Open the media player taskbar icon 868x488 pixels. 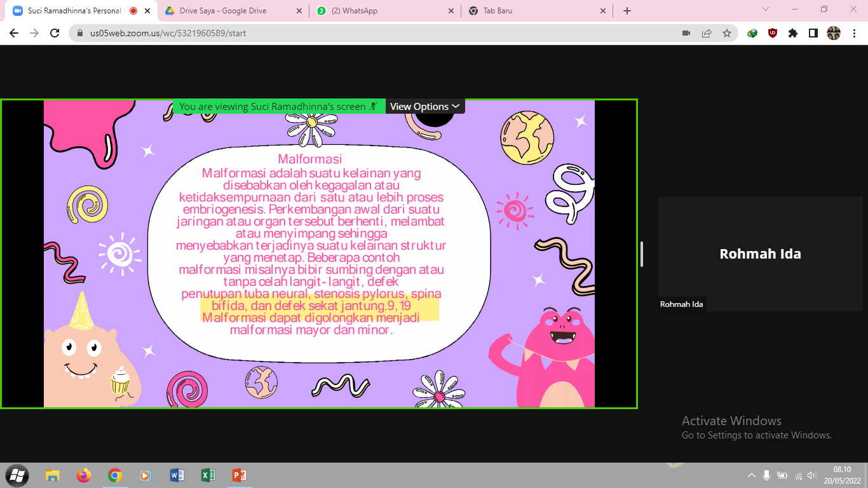(146, 475)
